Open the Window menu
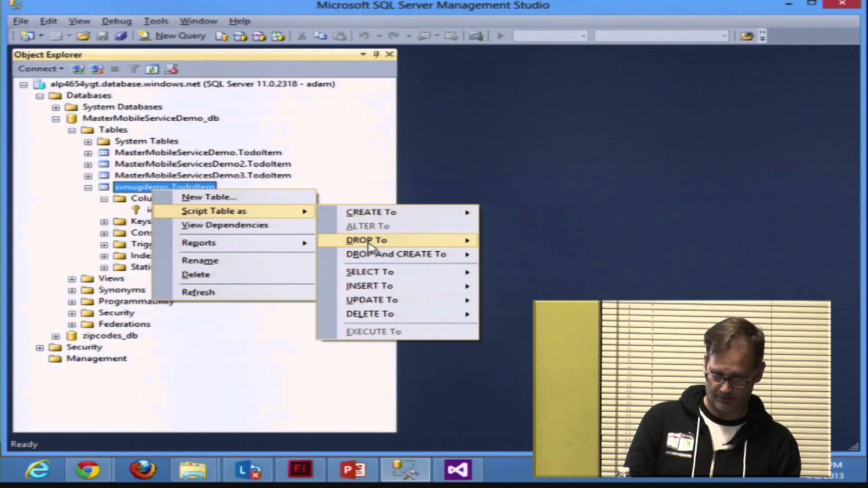Screen dimensions: 868x488 [198, 21]
